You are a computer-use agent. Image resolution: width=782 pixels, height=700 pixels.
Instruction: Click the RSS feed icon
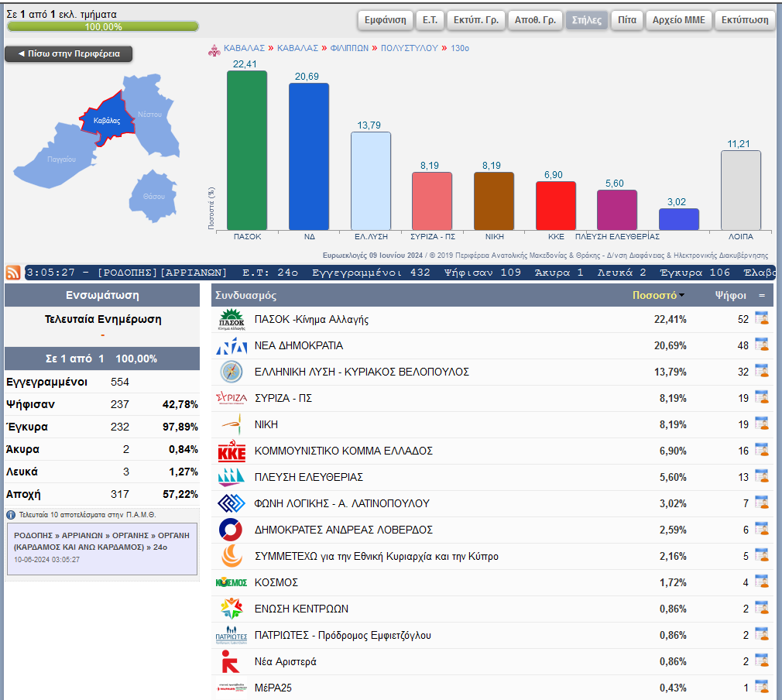(x=13, y=273)
